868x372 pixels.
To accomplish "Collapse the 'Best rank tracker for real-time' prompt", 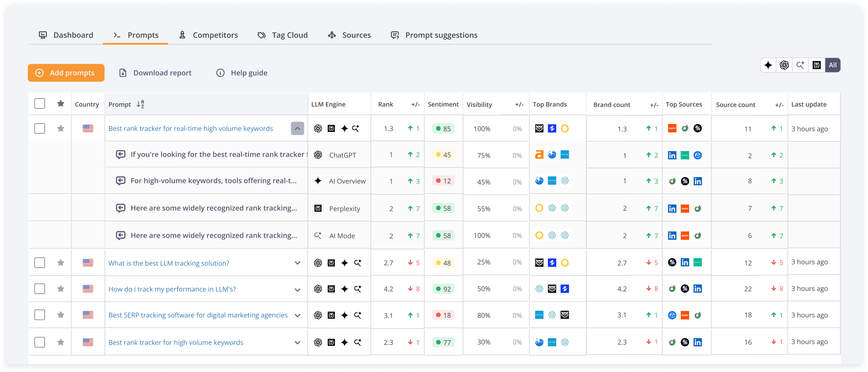I will tap(297, 129).
